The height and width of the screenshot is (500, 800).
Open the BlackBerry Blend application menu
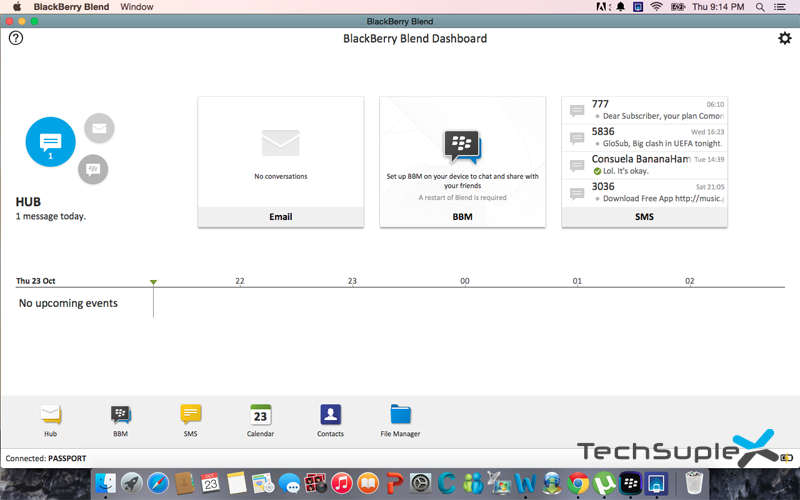(71, 7)
